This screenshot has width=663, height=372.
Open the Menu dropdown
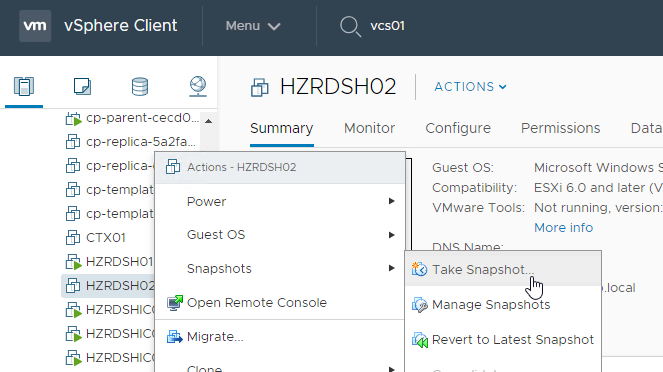point(253,26)
